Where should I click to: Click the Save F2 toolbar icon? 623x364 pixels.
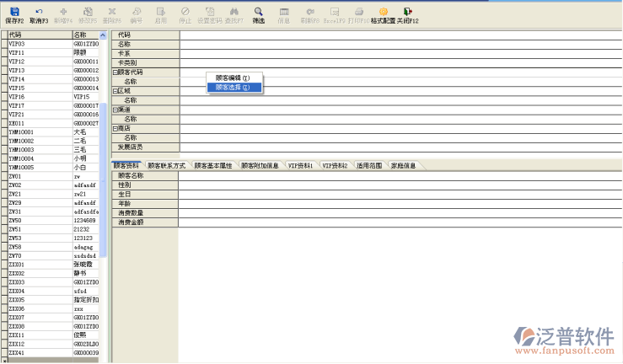(14, 12)
